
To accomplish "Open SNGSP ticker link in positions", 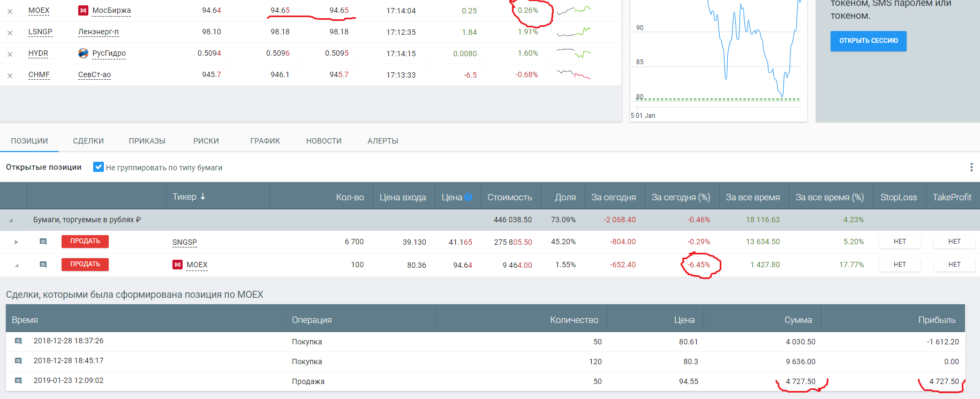I will point(185,242).
